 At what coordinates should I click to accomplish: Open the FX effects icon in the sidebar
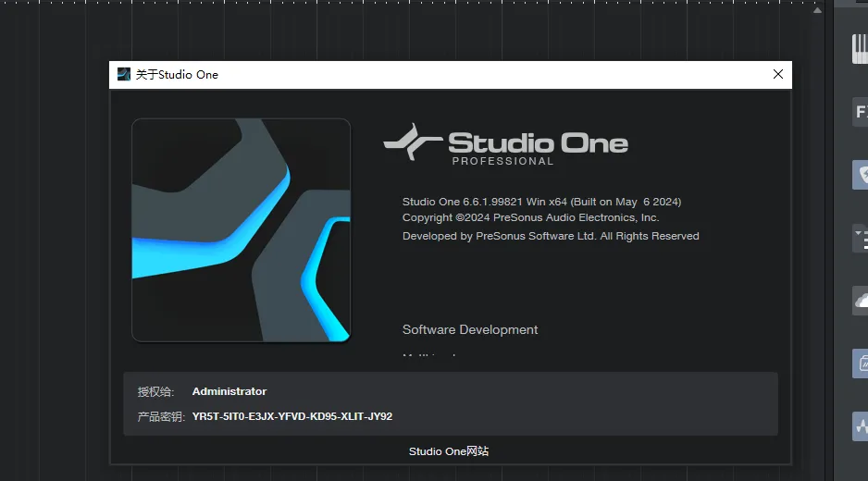(x=861, y=112)
